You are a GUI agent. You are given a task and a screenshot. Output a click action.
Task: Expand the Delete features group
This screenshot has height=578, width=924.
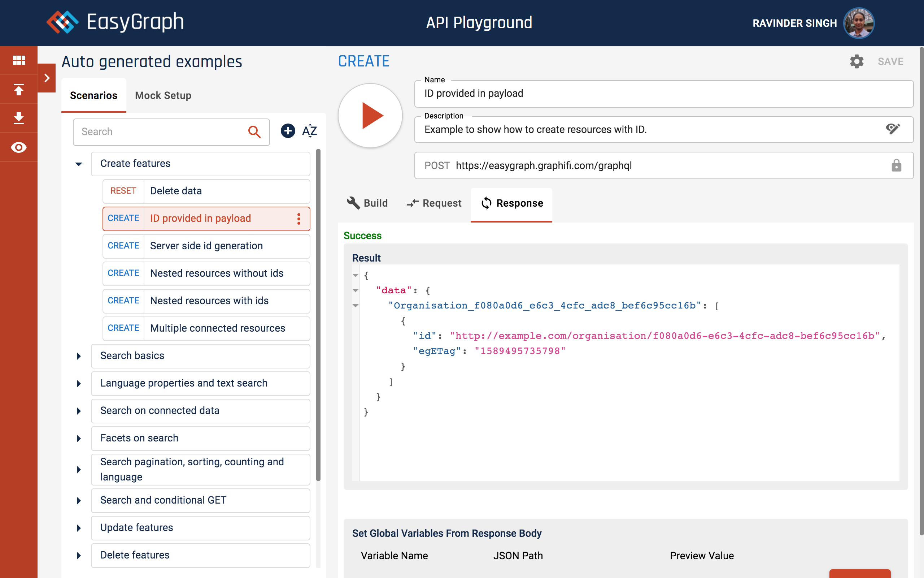click(79, 556)
